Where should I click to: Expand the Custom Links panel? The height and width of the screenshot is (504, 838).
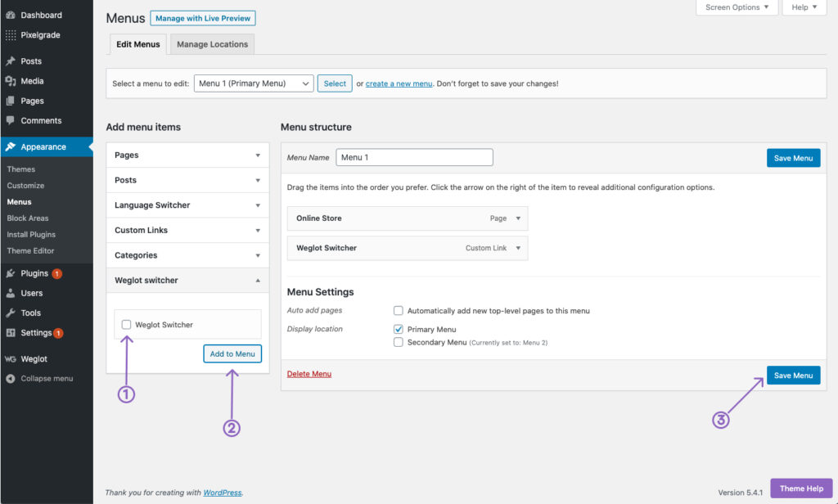(x=187, y=231)
